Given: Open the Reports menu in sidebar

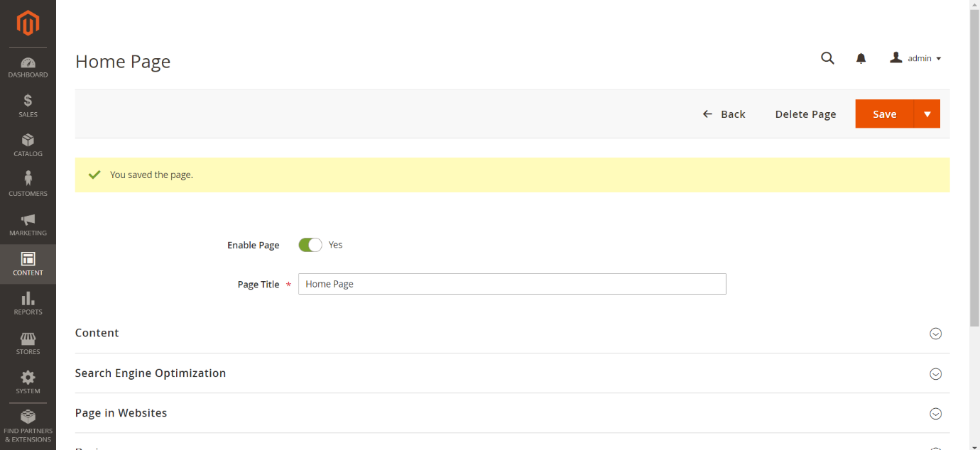Looking at the screenshot, I should (28, 303).
